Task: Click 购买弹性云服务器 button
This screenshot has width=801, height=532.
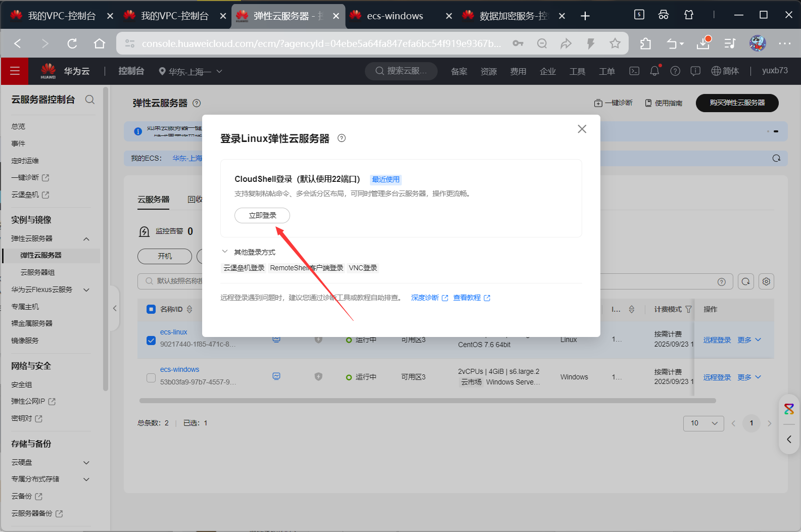Action: 737,103
